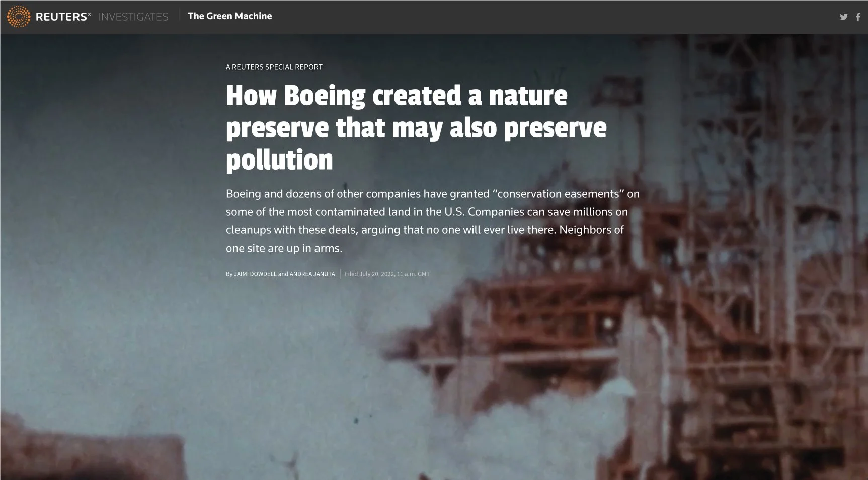Click the Reuters sunburst logo icon
This screenshot has width=868, height=480.
tap(19, 17)
